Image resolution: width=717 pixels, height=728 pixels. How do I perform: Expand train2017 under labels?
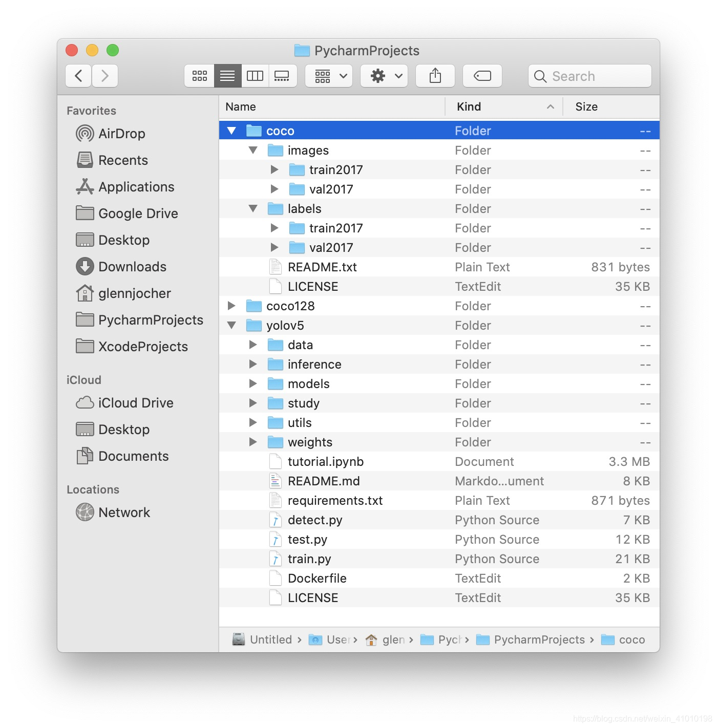[x=275, y=228]
